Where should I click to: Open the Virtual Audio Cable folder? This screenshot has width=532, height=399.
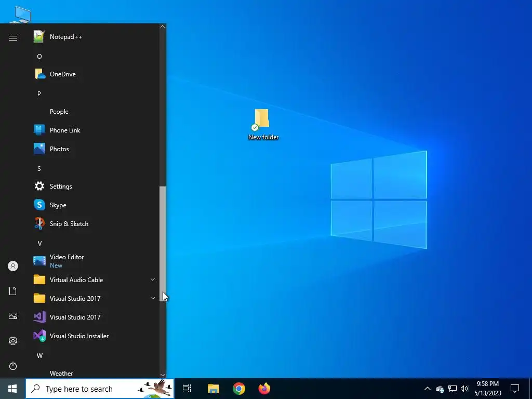point(95,280)
